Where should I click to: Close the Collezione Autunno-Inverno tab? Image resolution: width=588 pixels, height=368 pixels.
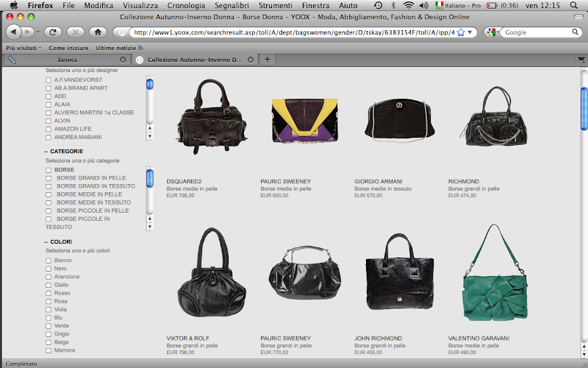coord(251,60)
